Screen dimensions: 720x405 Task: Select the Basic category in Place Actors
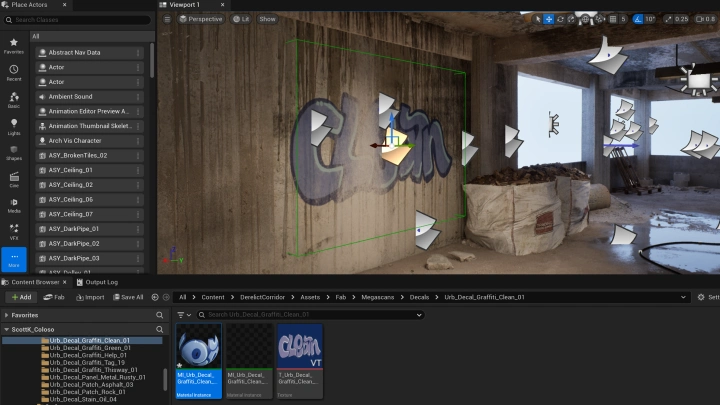pyautogui.click(x=14, y=100)
